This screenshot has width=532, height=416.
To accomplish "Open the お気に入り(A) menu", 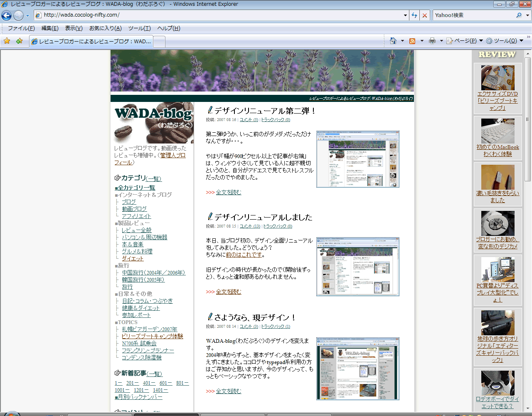I will [x=105, y=28].
